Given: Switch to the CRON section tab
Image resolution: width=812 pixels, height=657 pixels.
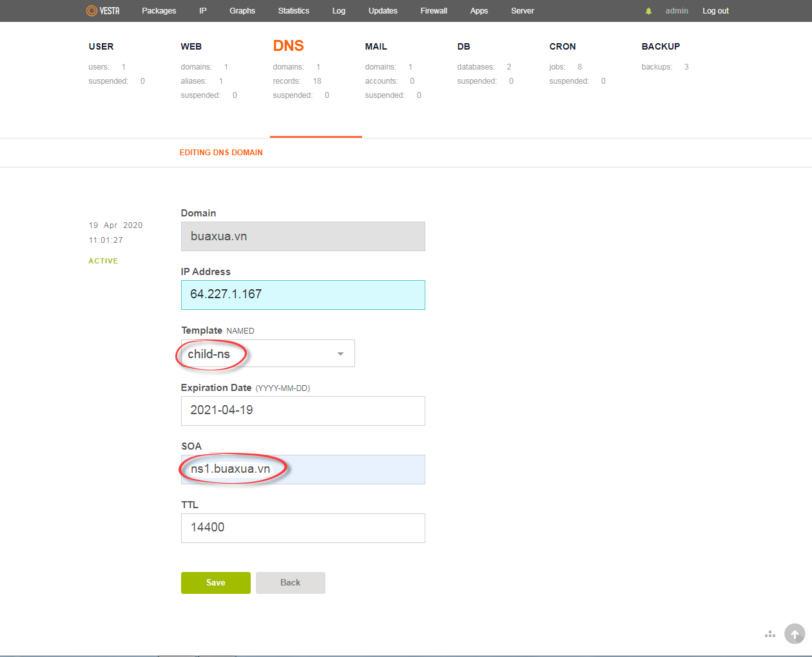Looking at the screenshot, I should coord(563,46).
